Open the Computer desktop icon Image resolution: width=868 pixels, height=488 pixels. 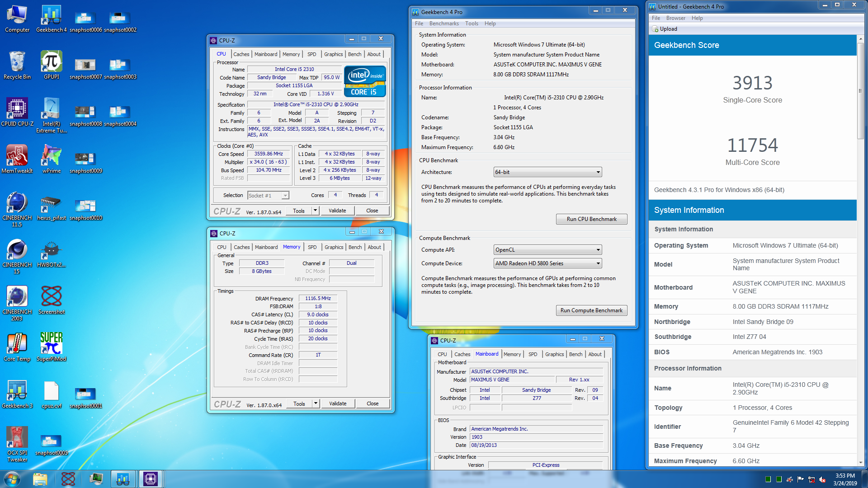pos(17,19)
